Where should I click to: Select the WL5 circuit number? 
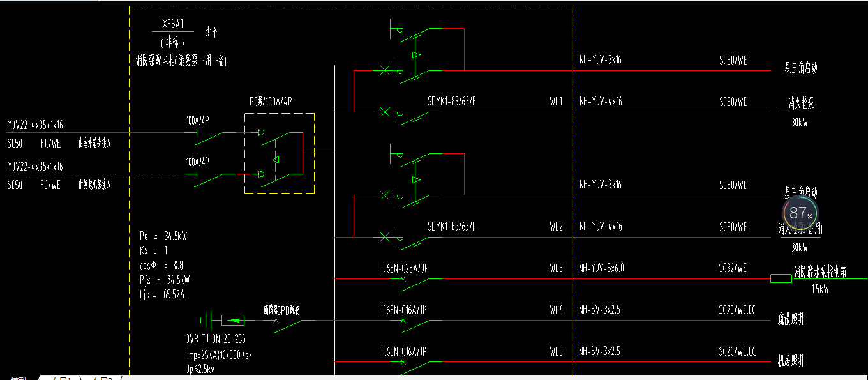tap(557, 351)
